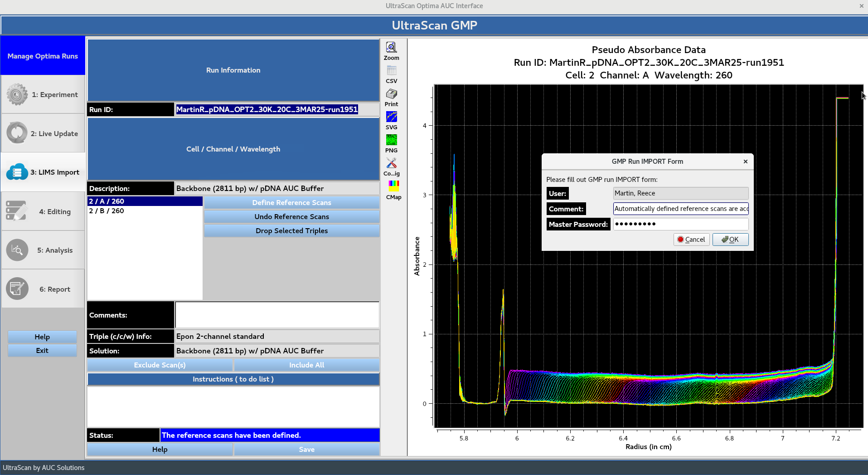Cancel the GMP Run IMPORT Form
Screen dimensions: 868x475
pos(691,239)
